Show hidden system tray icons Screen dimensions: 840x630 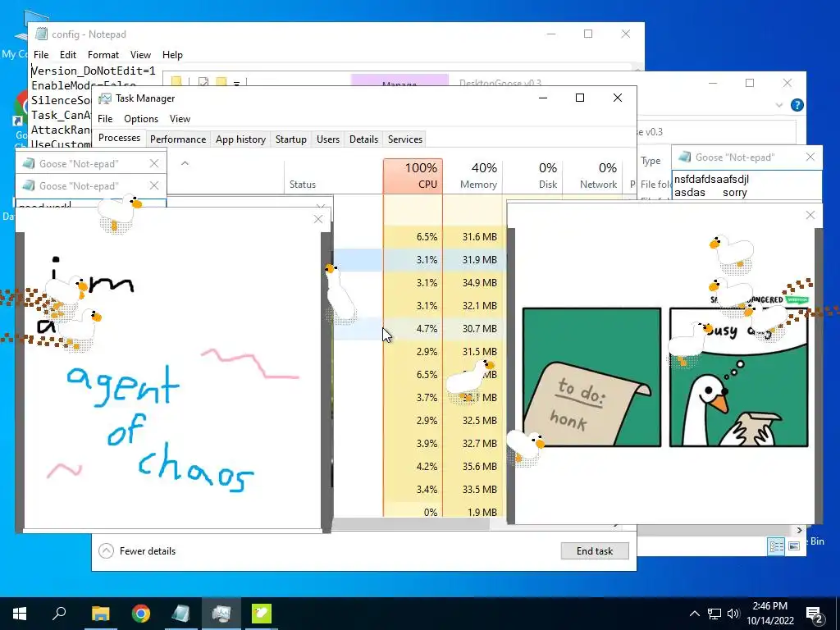pos(694,614)
